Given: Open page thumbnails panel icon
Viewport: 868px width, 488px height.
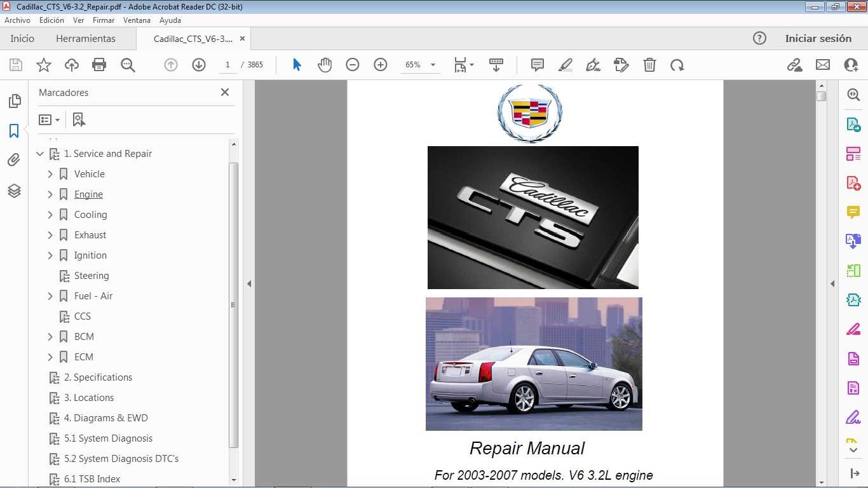Looking at the screenshot, I should (14, 101).
